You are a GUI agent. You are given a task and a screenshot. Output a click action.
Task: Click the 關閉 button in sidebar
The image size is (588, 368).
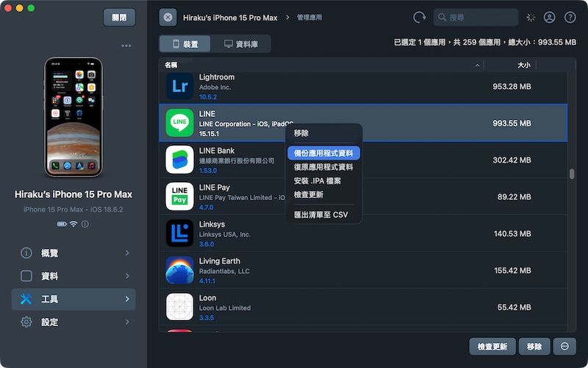119,17
